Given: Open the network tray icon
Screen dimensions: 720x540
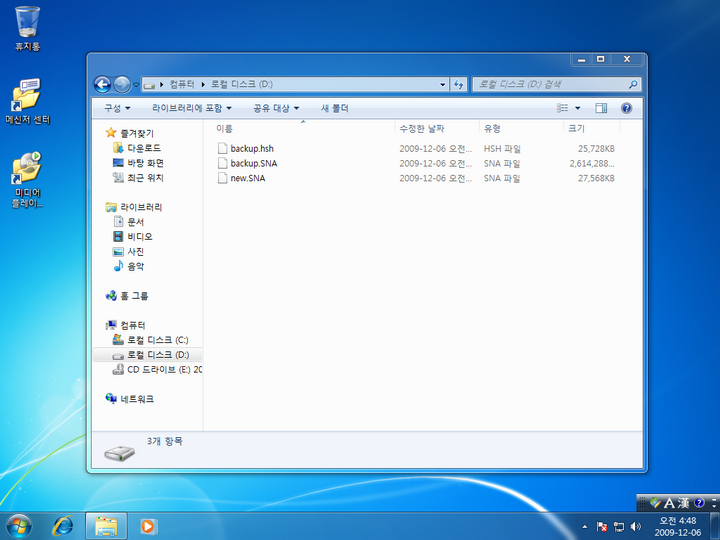Looking at the screenshot, I should pos(619,527).
